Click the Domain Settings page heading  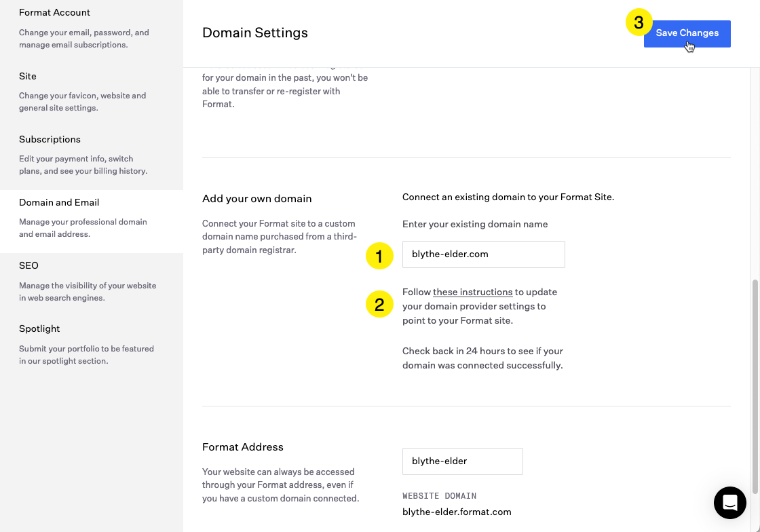tap(255, 33)
